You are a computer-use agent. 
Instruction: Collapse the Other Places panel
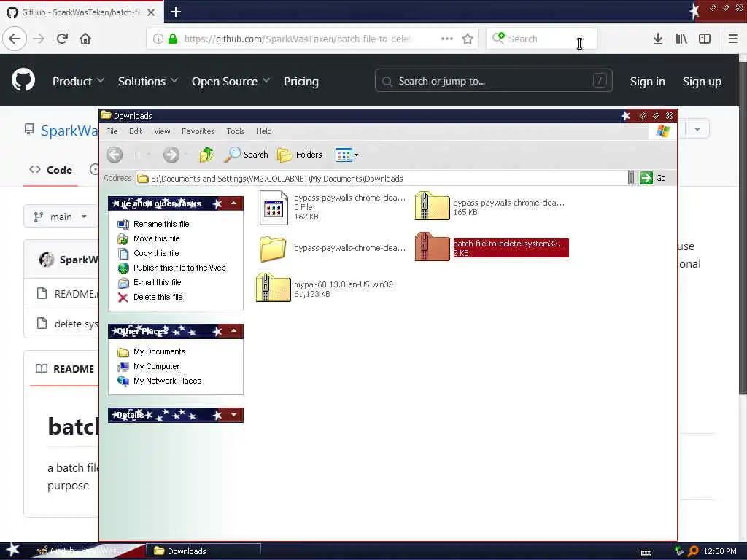point(234,331)
